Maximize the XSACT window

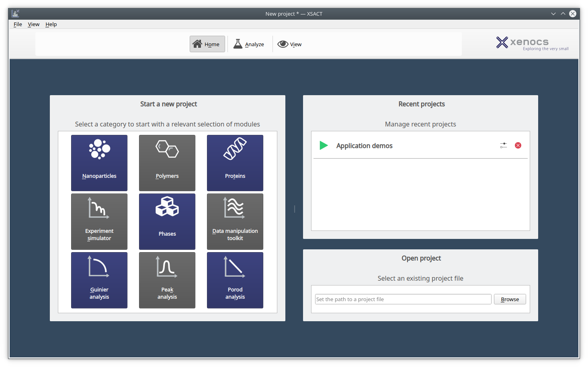(x=563, y=14)
